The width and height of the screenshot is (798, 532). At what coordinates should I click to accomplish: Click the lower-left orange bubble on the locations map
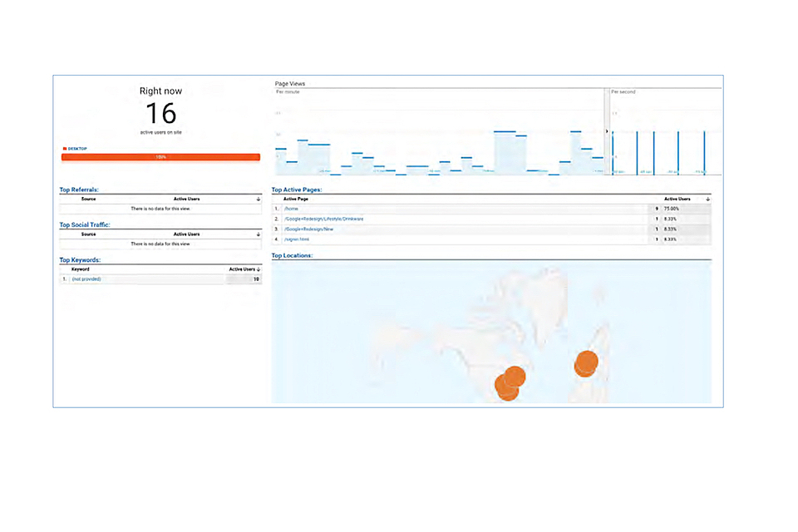pos(506,387)
